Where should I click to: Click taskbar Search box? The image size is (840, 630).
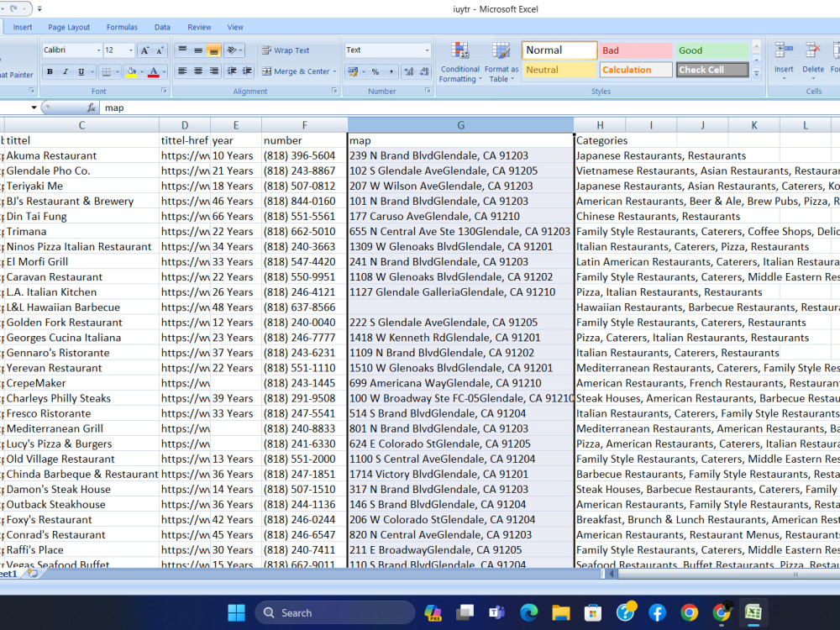tap(335, 613)
